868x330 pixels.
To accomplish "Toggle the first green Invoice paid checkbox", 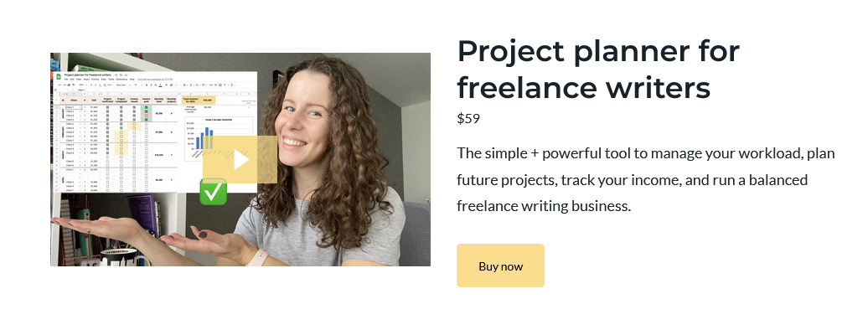I will point(146,107).
